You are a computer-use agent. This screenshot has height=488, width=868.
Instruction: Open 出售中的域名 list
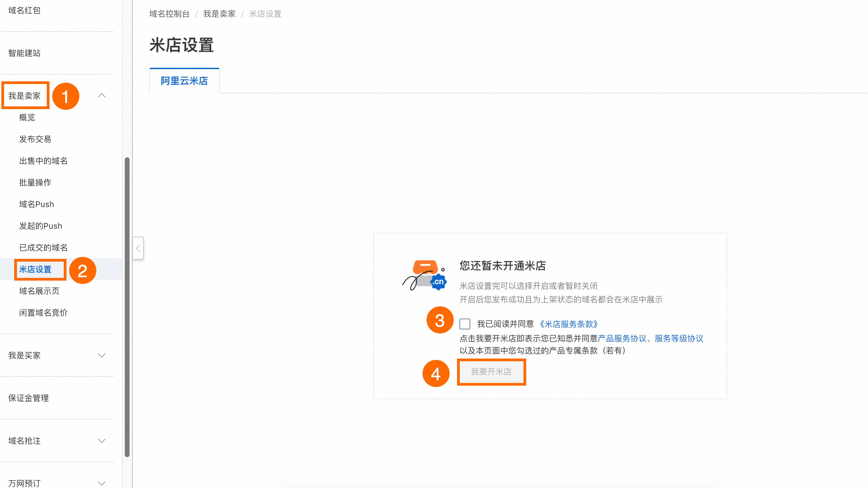coord(43,161)
